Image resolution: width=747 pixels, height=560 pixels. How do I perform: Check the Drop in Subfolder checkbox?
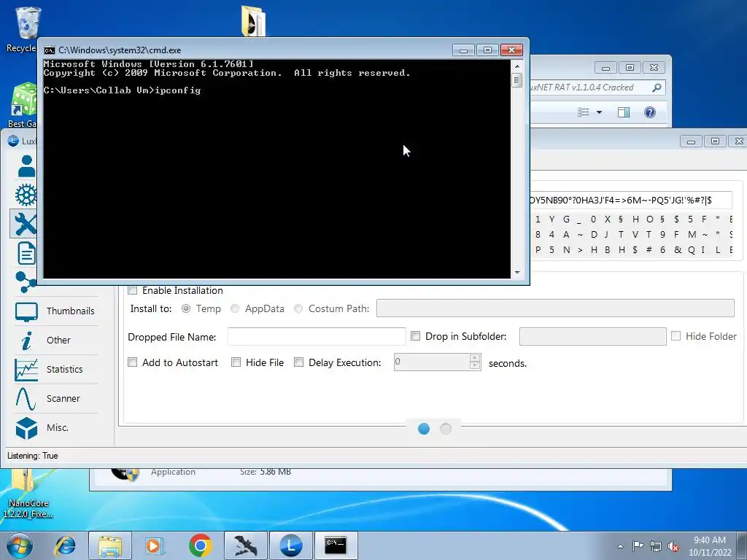tap(415, 336)
